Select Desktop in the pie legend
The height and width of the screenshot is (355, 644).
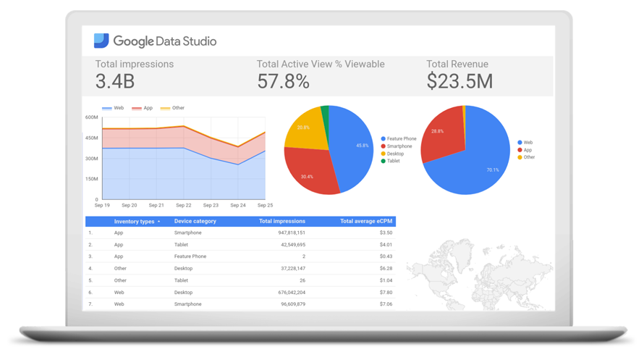coord(392,154)
